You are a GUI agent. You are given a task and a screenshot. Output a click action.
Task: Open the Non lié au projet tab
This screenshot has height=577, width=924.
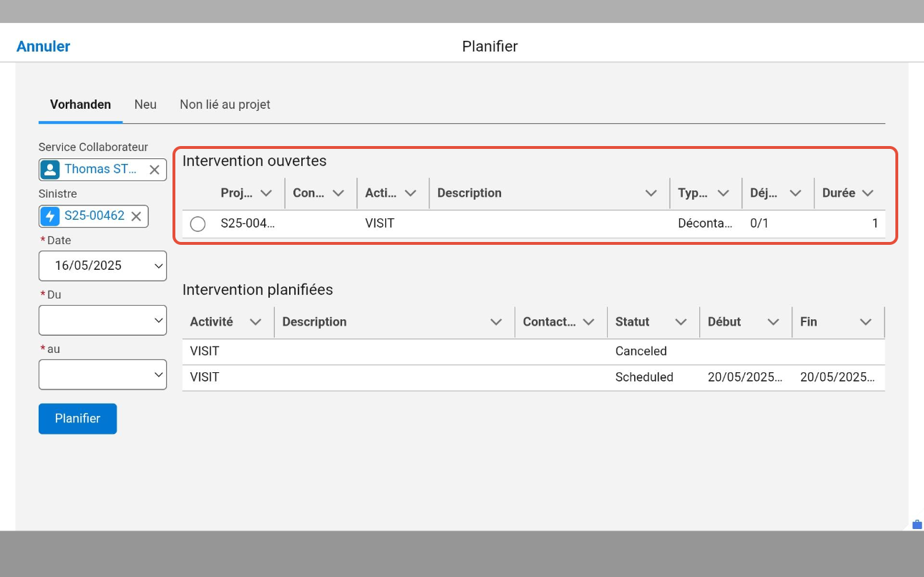pos(225,105)
